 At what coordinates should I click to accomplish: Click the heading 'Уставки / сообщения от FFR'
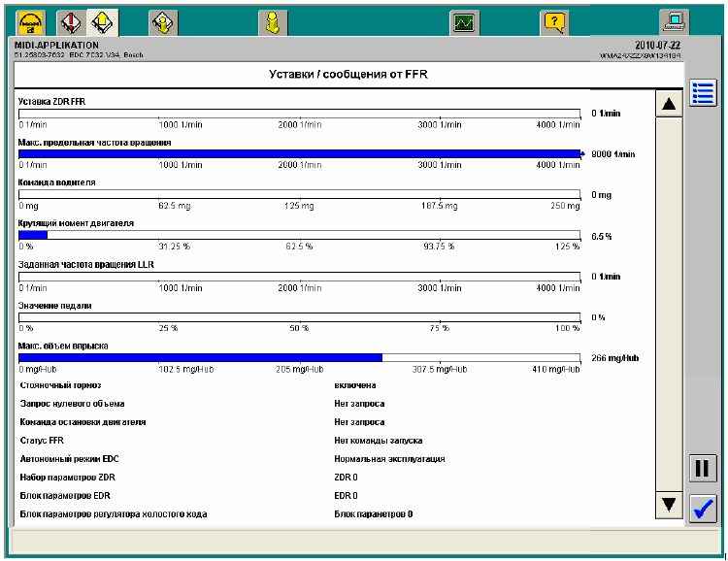point(348,75)
